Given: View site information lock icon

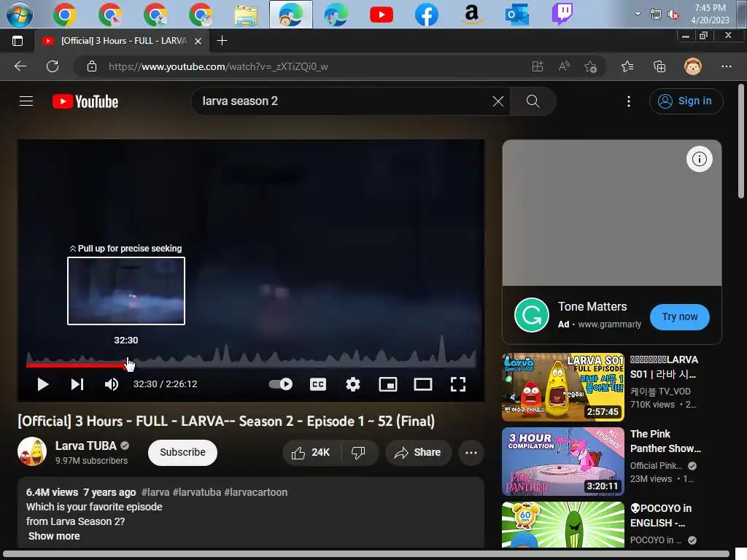Looking at the screenshot, I should (92, 66).
